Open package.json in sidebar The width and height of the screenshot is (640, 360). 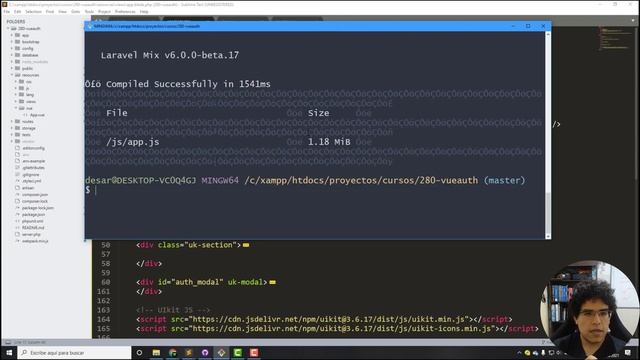tap(33, 214)
